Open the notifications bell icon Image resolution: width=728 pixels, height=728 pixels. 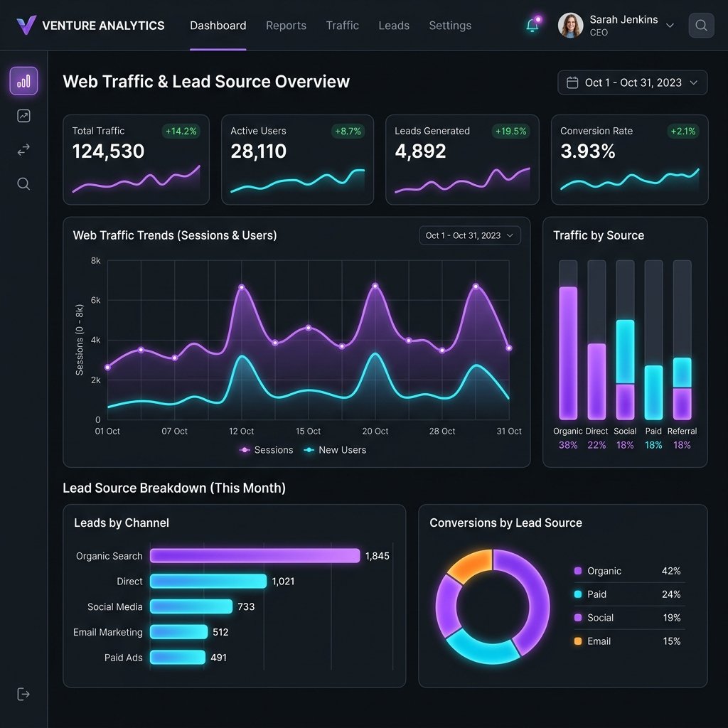coord(533,23)
